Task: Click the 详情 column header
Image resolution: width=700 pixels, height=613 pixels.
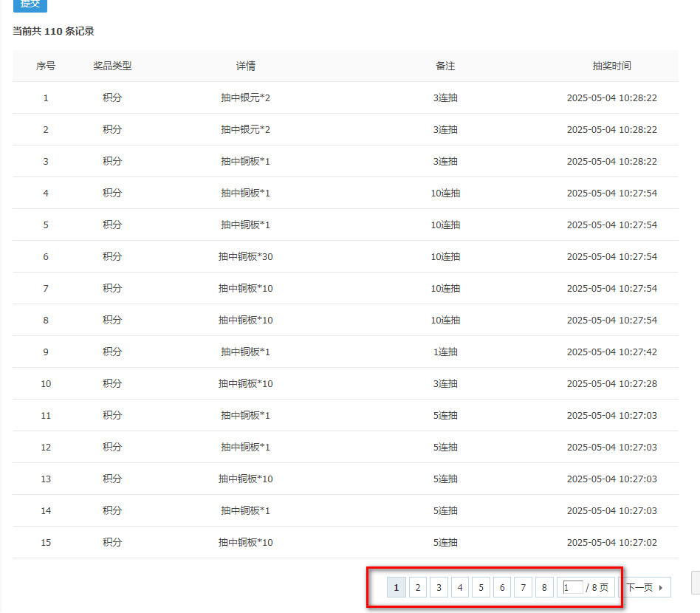Action: pyautogui.click(x=246, y=66)
